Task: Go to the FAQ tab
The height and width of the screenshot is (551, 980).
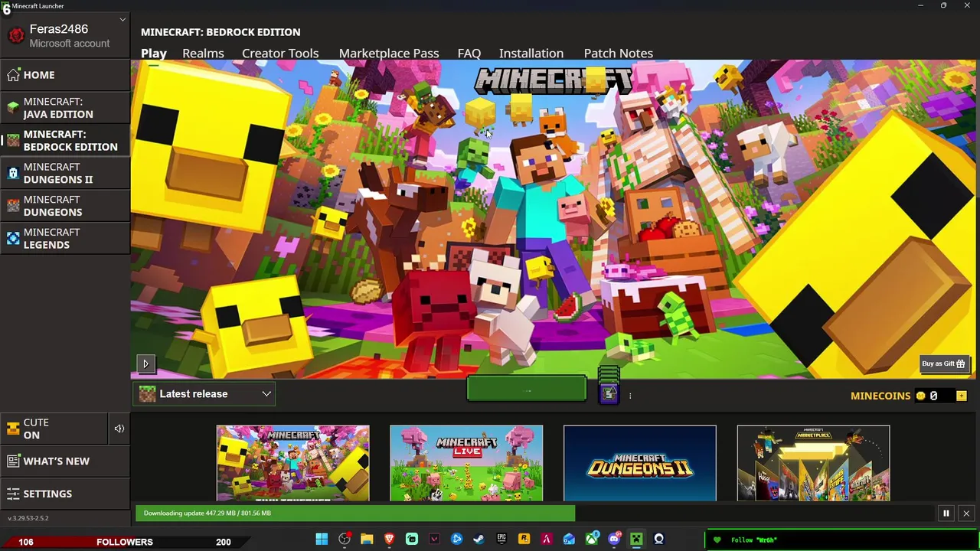Action: point(469,53)
